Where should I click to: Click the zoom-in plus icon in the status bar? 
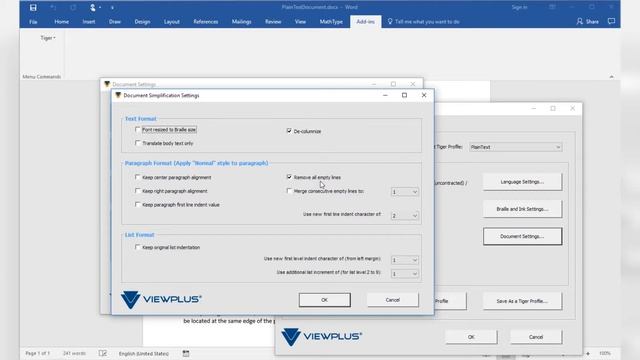pos(588,353)
